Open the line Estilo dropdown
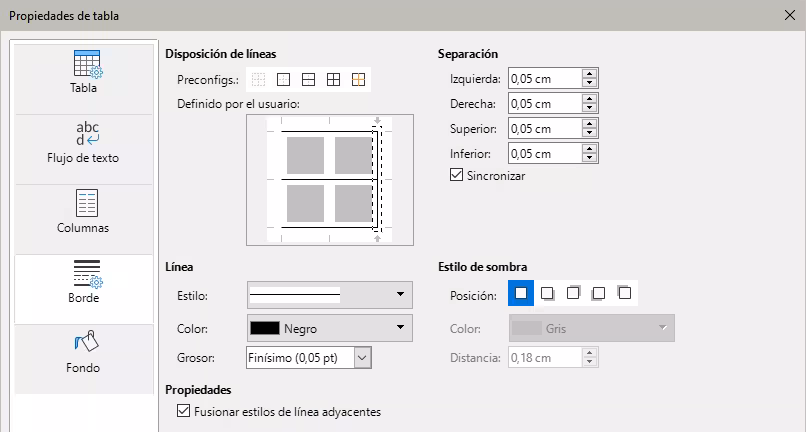Image resolution: width=806 pixels, height=432 pixels. pos(329,295)
